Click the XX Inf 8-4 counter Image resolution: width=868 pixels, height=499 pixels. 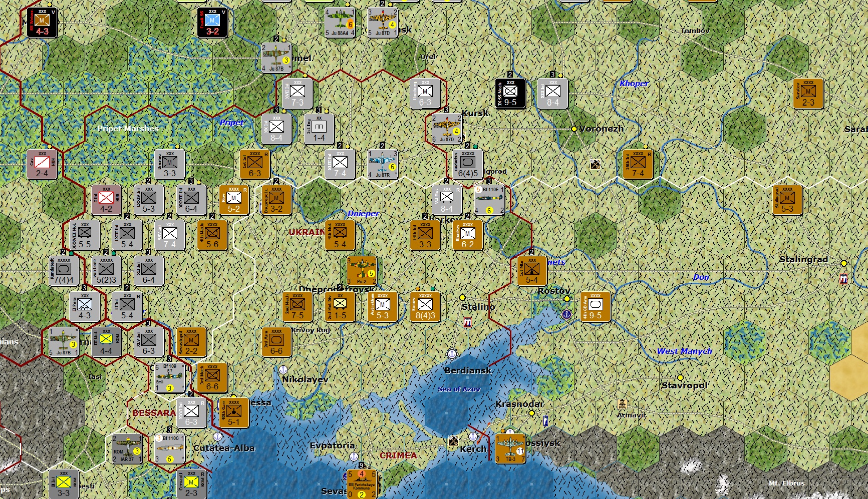tap(276, 128)
